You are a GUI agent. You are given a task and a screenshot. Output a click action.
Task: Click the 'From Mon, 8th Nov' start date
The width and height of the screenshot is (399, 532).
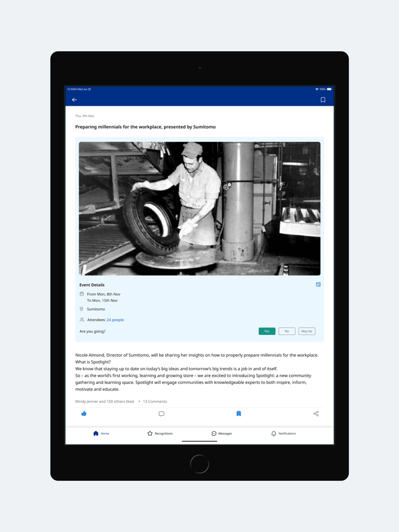(x=104, y=294)
